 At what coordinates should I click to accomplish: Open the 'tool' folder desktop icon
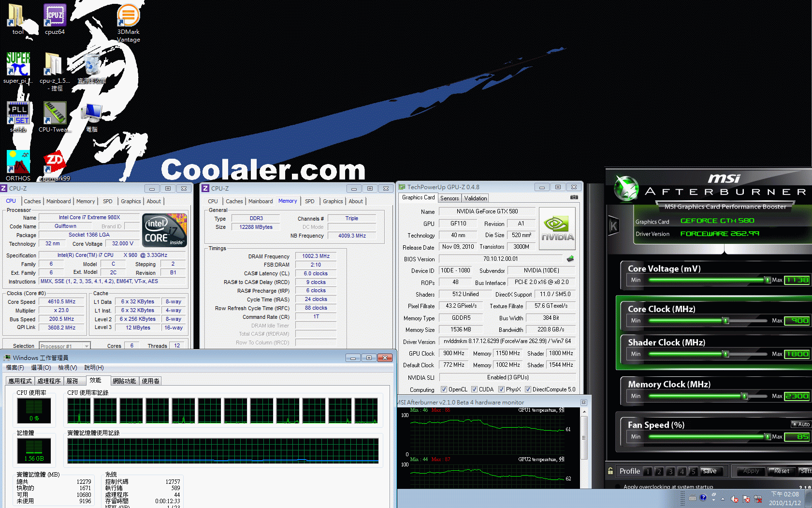18,19
